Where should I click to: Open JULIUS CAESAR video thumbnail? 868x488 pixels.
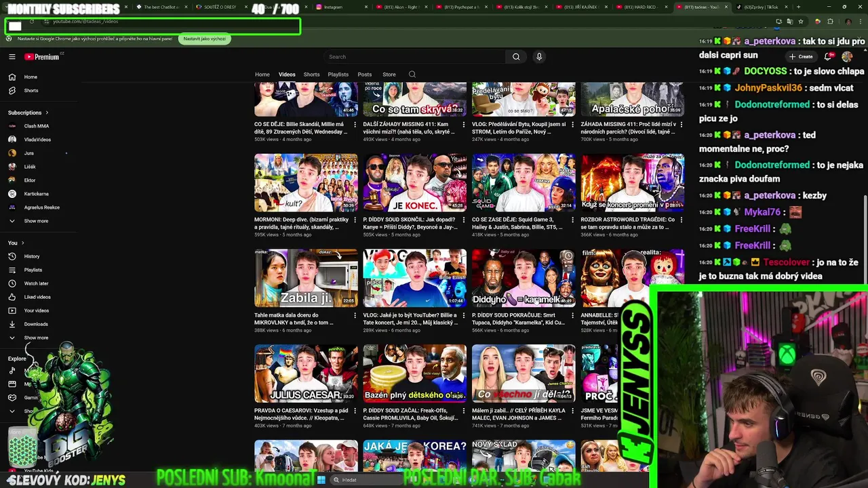coord(306,373)
